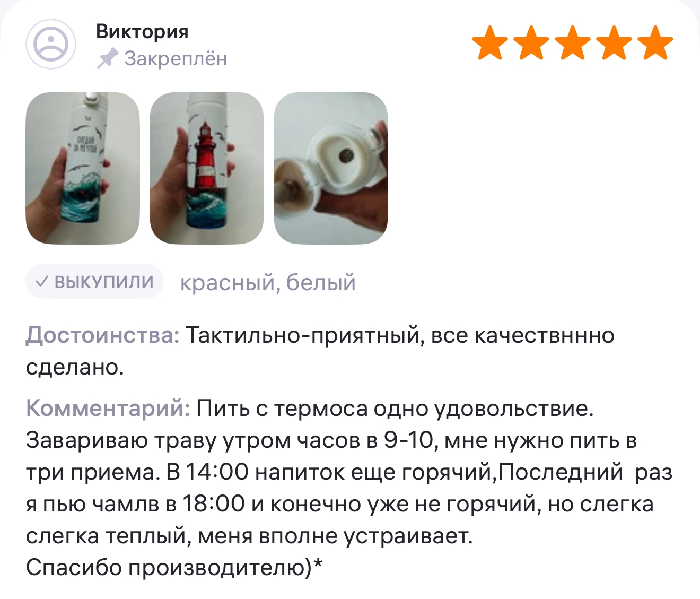
Task: Click the text Тактильно-приятный, все качествннно сделано
Action: [x=320, y=351]
